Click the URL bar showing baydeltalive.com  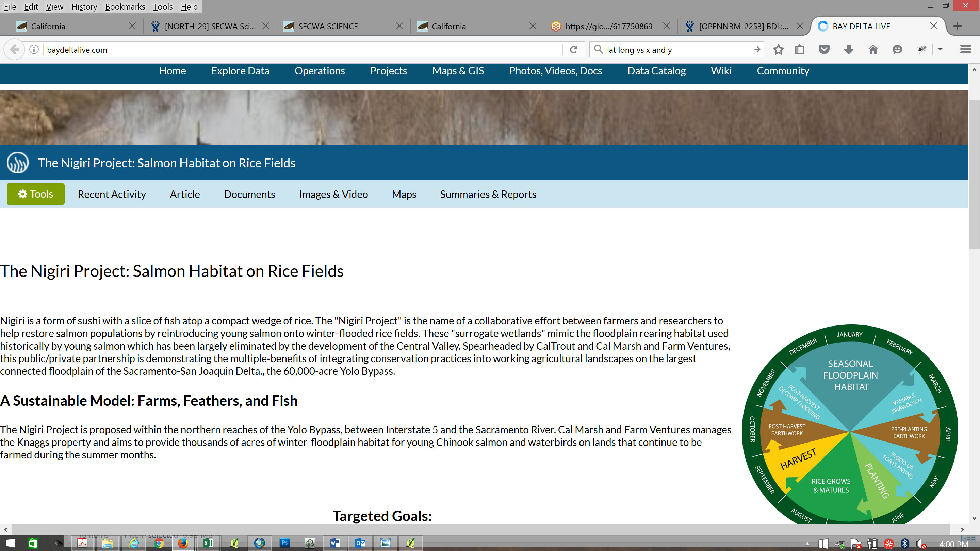pyautogui.click(x=303, y=49)
